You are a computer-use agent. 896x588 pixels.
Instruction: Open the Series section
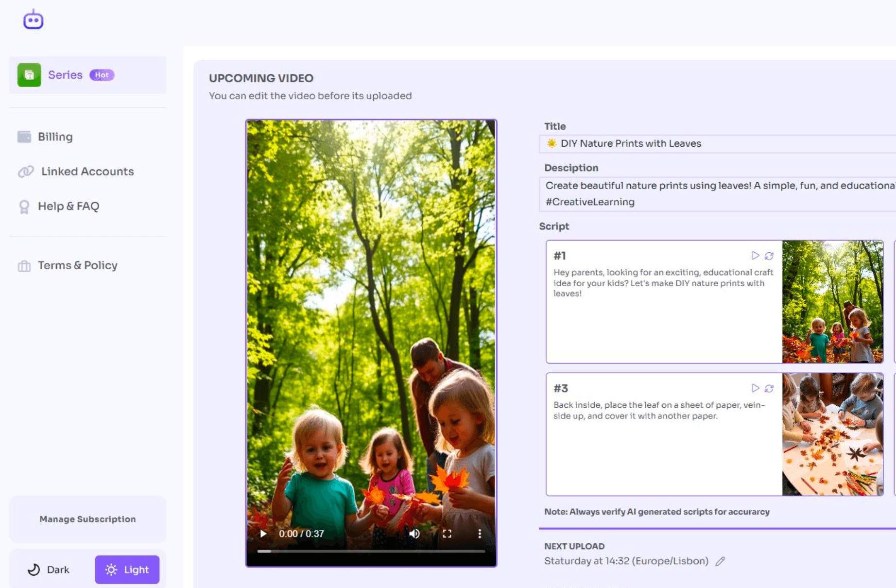point(65,74)
